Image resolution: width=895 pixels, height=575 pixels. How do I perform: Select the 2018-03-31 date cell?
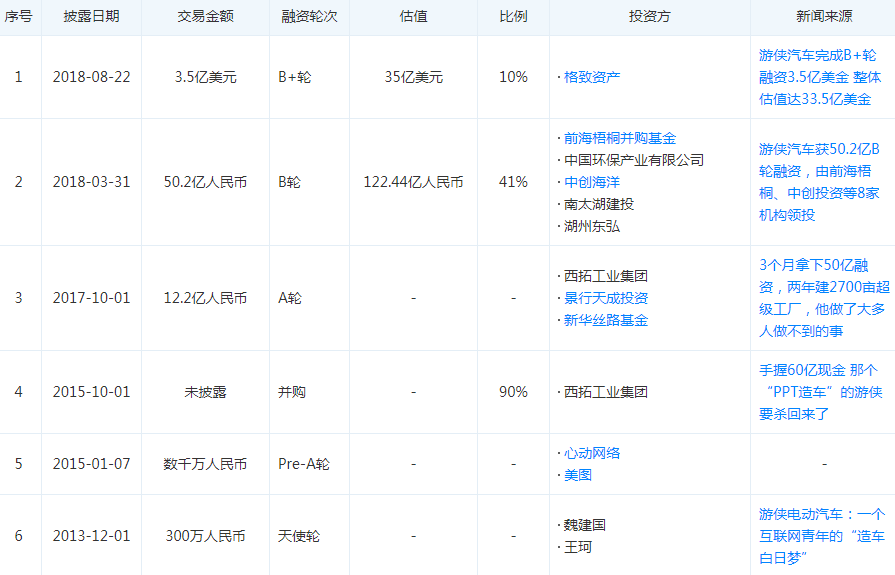pyautogui.click(x=91, y=182)
